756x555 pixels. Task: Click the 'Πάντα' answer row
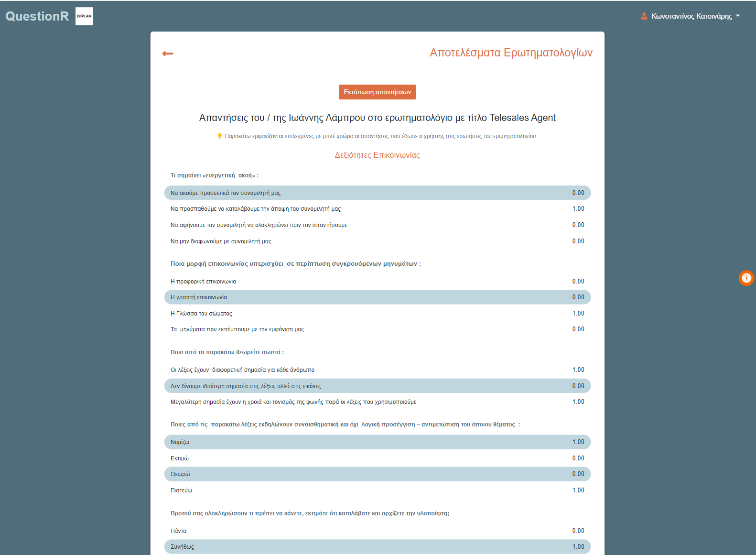[377, 531]
